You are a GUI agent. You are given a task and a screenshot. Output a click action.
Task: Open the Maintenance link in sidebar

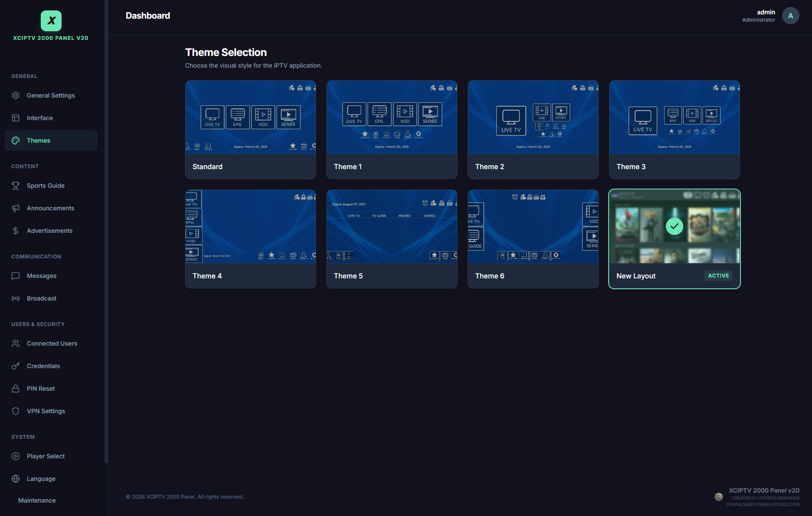pyautogui.click(x=37, y=500)
